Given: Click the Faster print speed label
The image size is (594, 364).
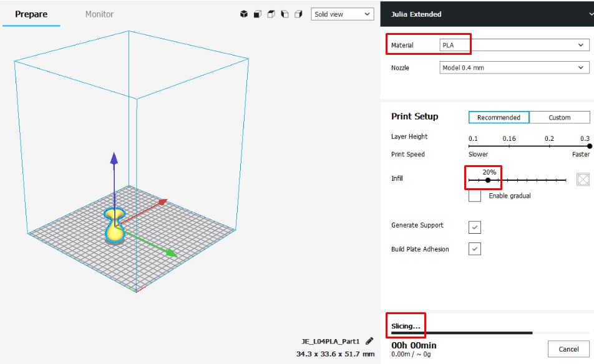Looking at the screenshot, I should click(581, 154).
